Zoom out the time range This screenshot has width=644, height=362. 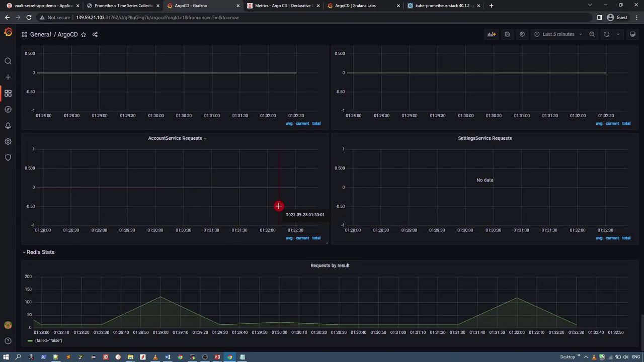coord(592,34)
